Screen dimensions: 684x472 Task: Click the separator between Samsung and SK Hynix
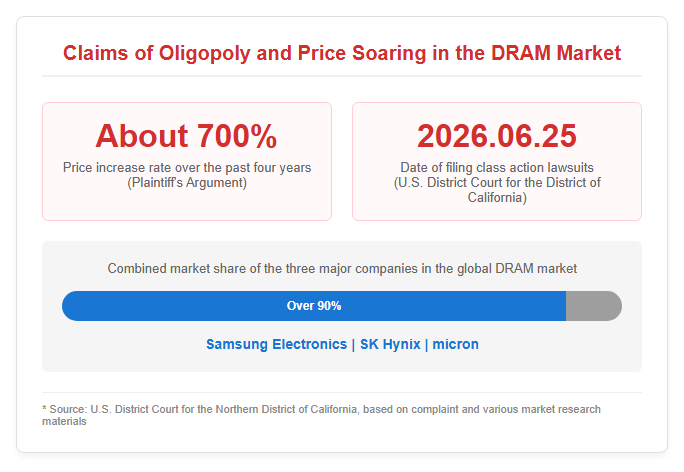(353, 344)
